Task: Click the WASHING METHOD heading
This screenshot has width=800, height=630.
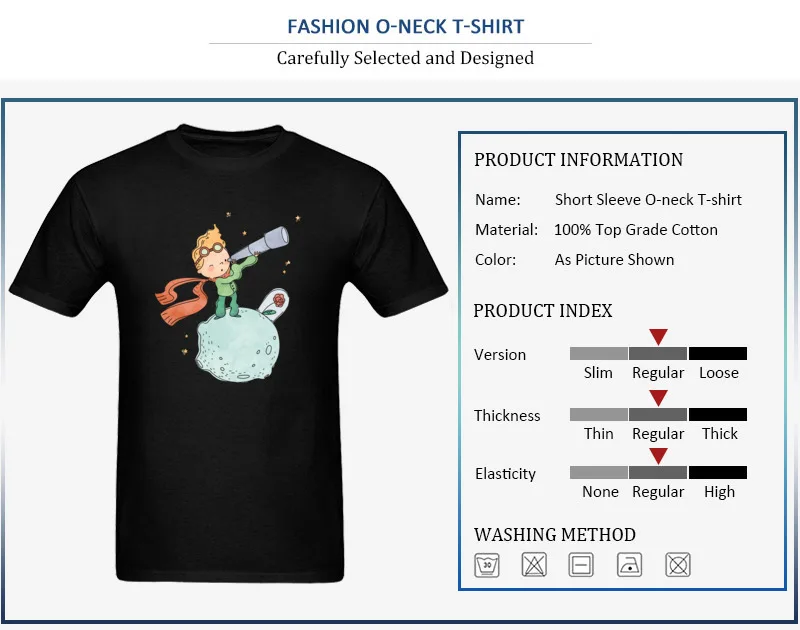Action: [x=555, y=535]
